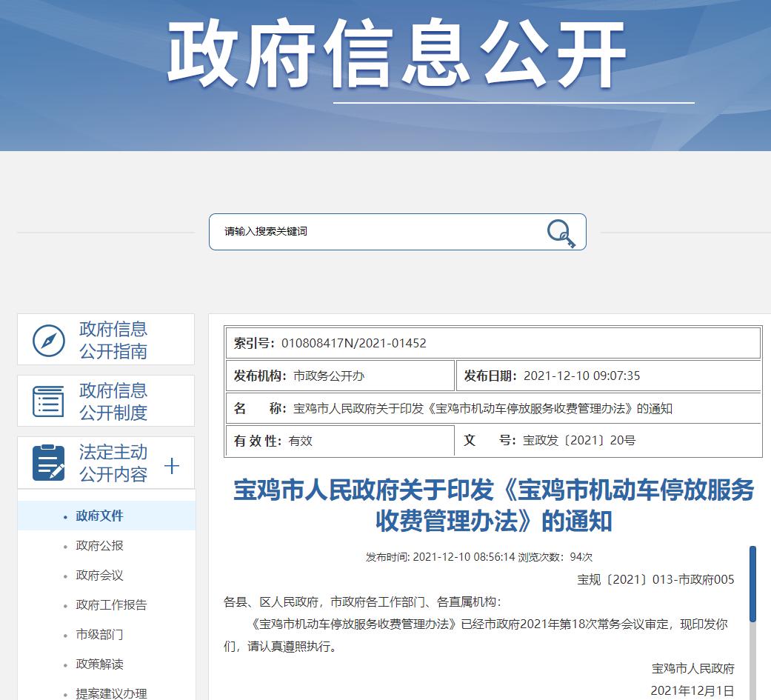Expand 法定主动公开内容 with the plus sign
The width and height of the screenshot is (771, 700).
pyautogui.click(x=172, y=466)
